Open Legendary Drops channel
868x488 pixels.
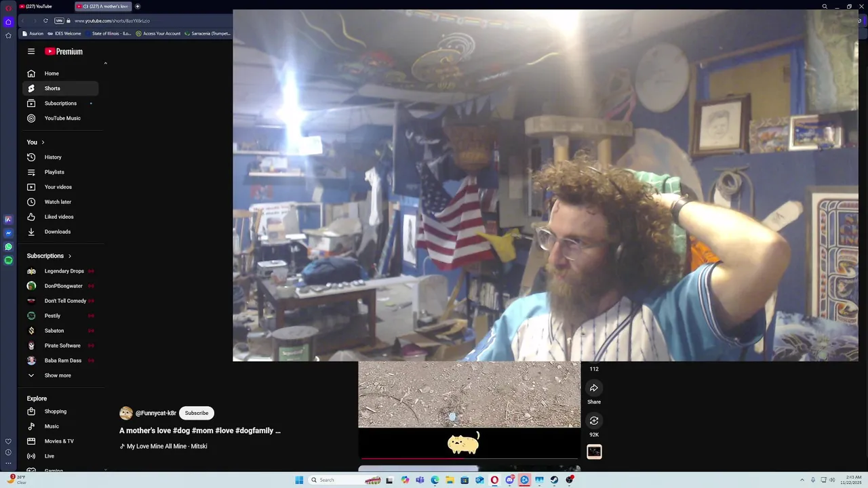click(x=60, y=271)
